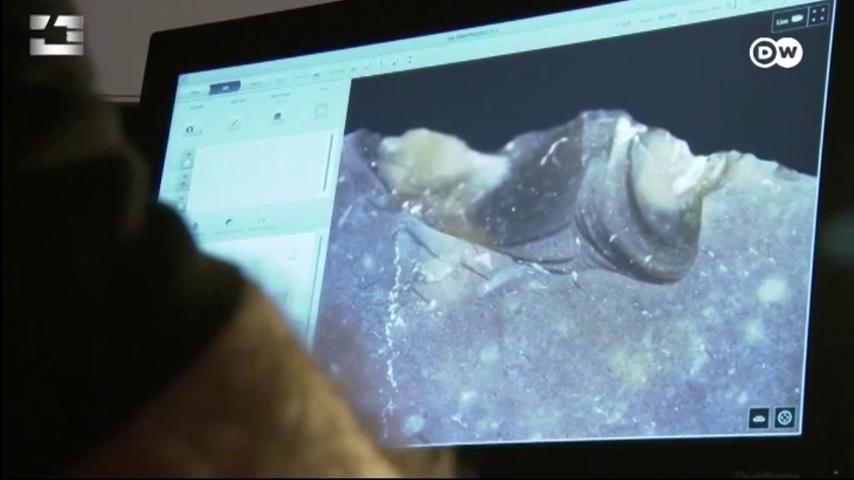Click the dark square icon in the tool row
This screenshot has width=854, height=480.
pyautogui.click(x=278, y=117)
